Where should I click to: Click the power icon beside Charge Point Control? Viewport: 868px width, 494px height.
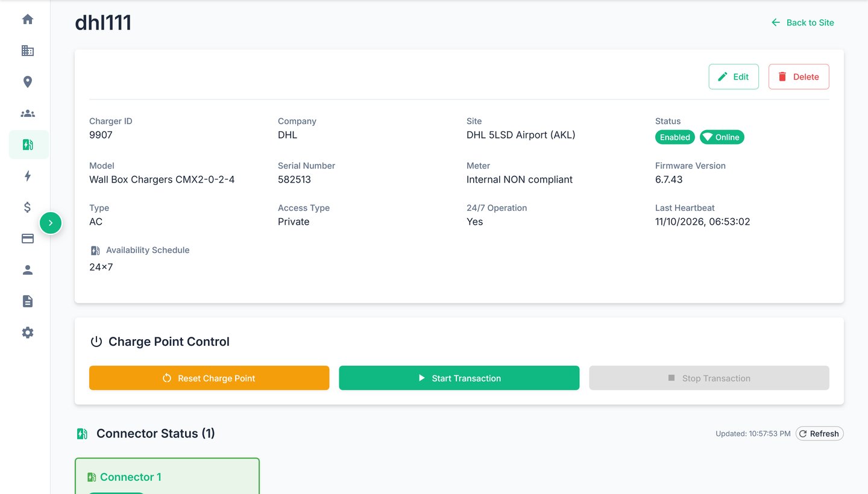click(x=96, y=342)
